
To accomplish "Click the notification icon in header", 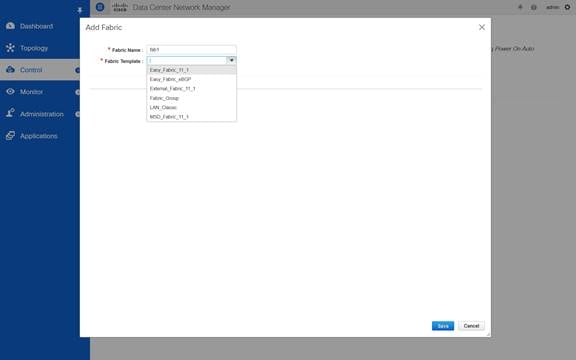I will coord(520,7).
